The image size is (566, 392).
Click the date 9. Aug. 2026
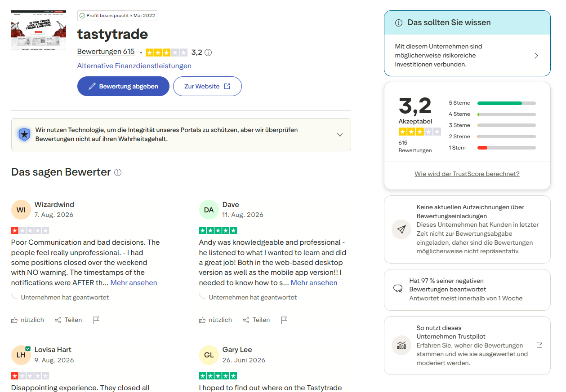tap(54, 360)
